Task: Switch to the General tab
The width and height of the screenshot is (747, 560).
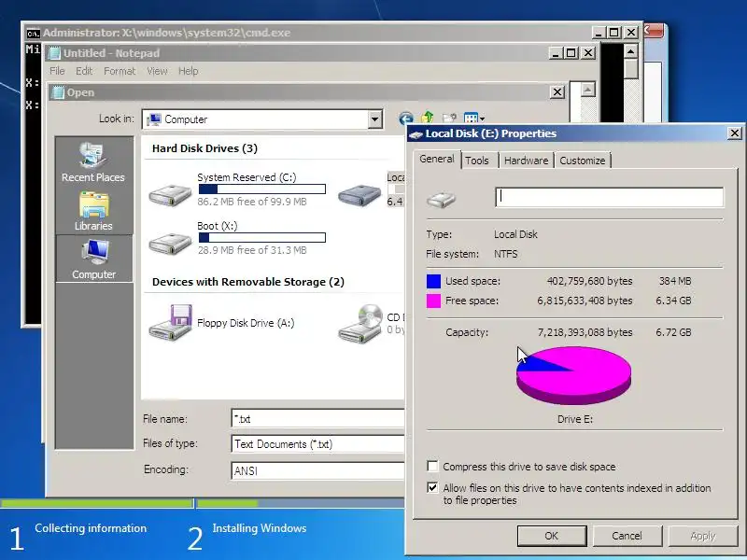Action: tap(437, 159)
